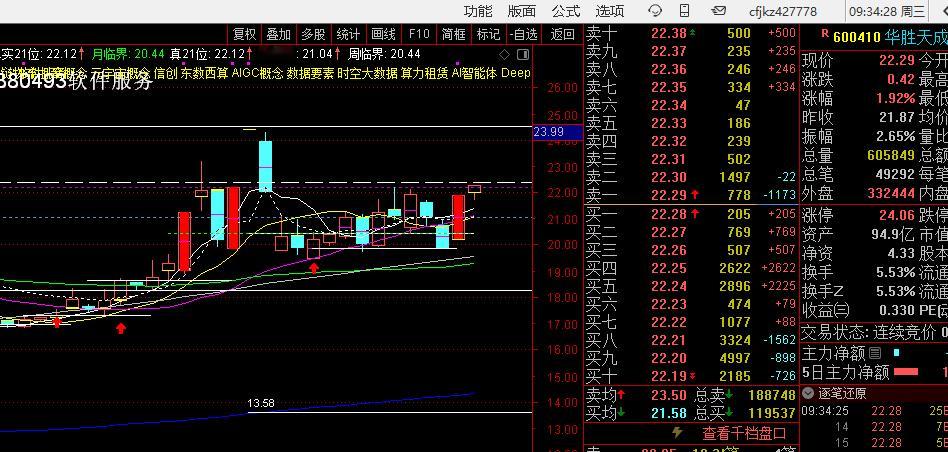948x452 pixels.
Task: Click the diamond icon above the chart
Action: [505, 55]
